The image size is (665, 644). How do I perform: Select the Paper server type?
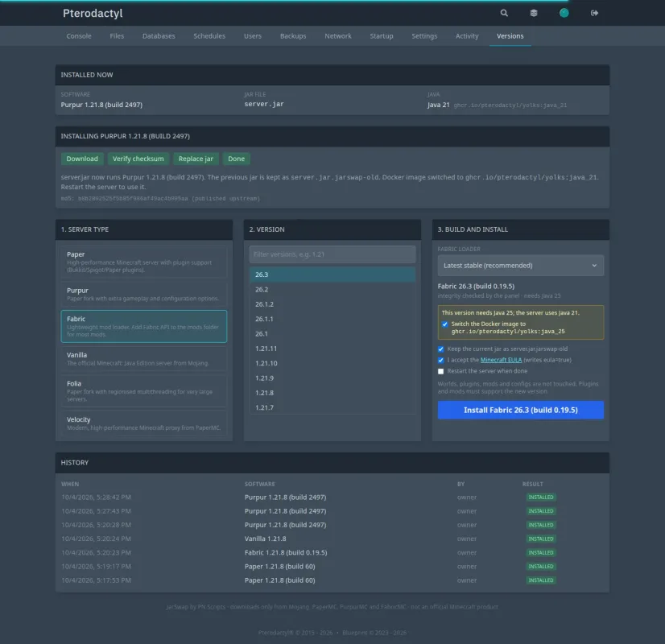tap(144, 262)
